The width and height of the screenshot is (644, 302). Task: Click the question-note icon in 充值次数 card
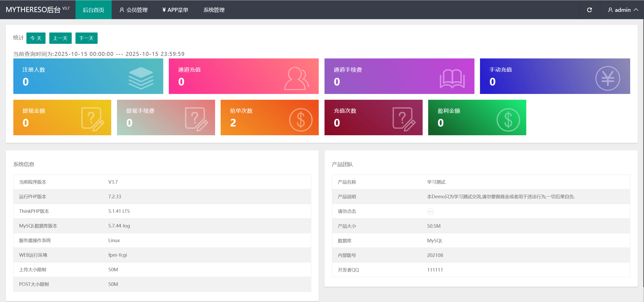coord(404,119)
